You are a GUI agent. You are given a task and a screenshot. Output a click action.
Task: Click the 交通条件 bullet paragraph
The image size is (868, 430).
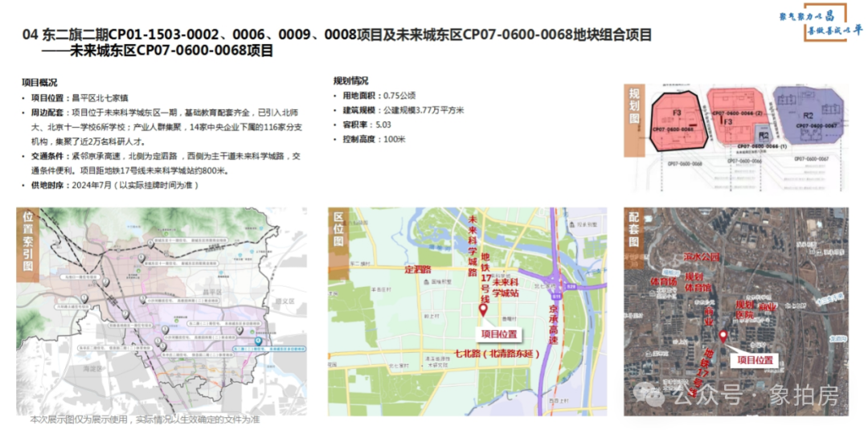(x=166, y=163)
